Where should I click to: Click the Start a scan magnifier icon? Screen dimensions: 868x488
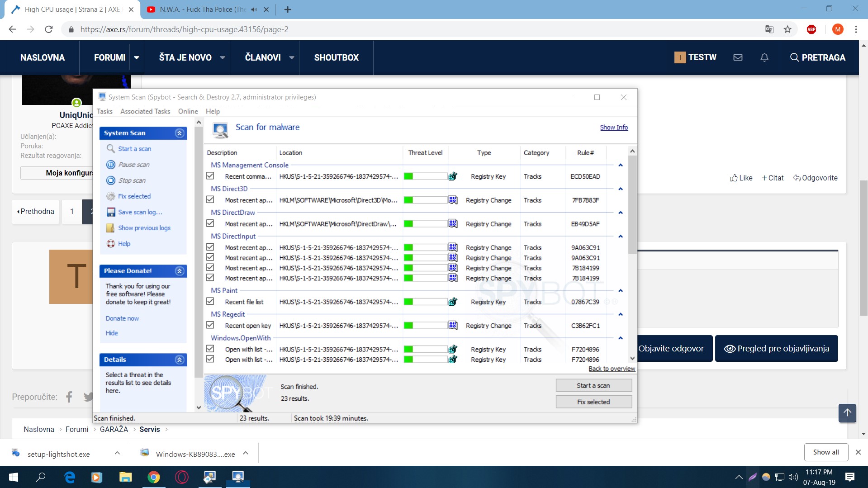[110, 148]
